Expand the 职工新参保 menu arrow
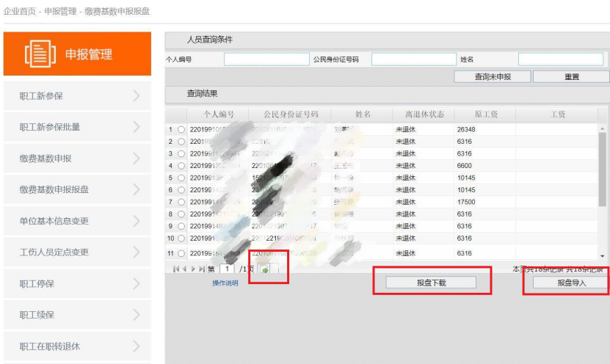The image size is (610, 364). pos(137,96)
